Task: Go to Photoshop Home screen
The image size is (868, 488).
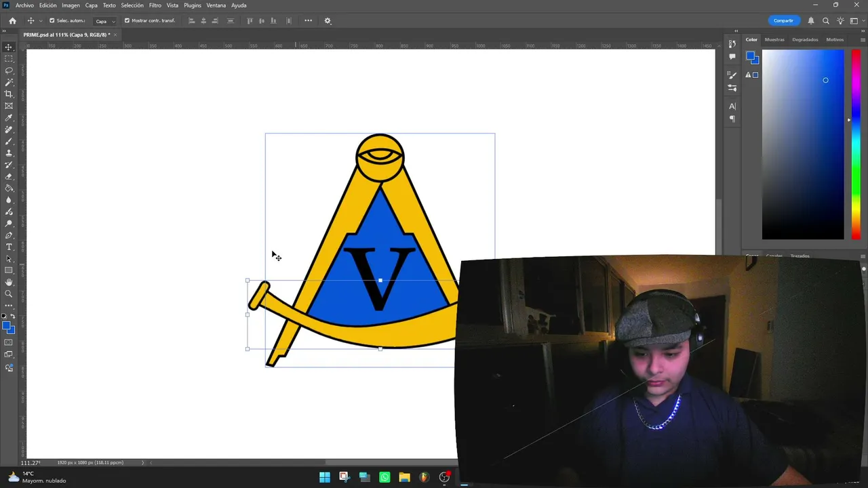Action: click(12, 20)
